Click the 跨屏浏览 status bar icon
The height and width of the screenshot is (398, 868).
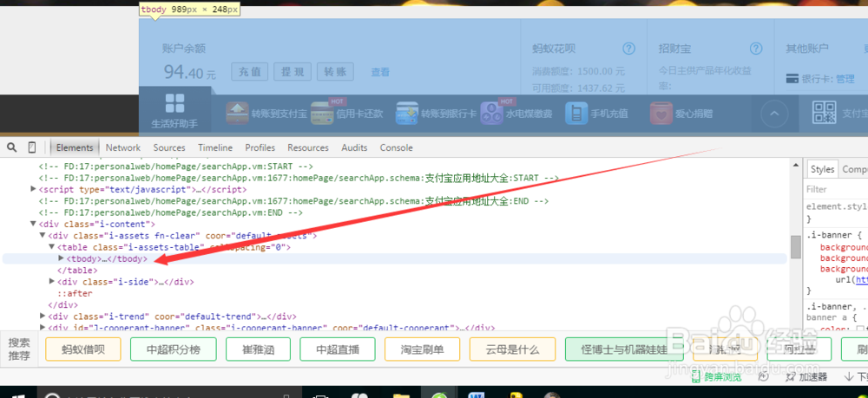(x=696, y=377)
